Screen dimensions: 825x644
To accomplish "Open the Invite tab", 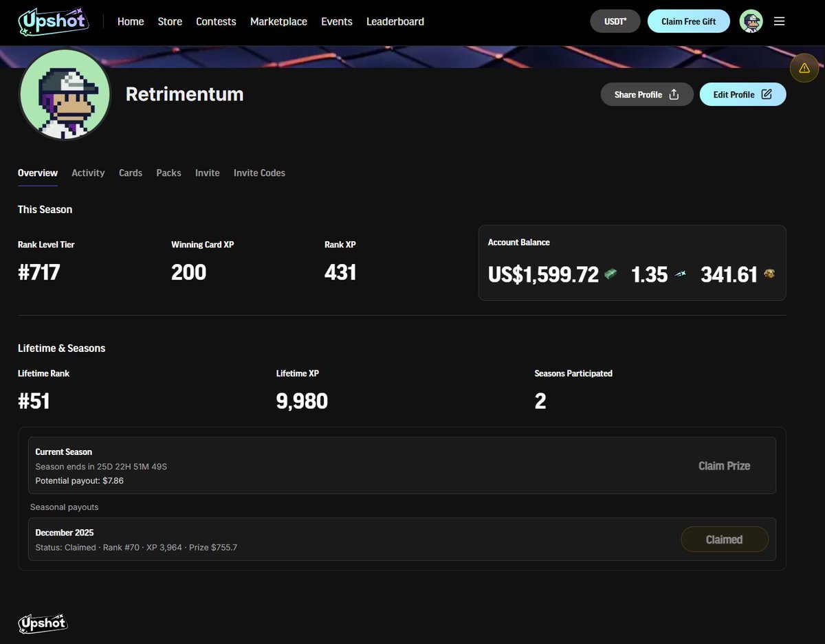I will (x=208, y=173).
